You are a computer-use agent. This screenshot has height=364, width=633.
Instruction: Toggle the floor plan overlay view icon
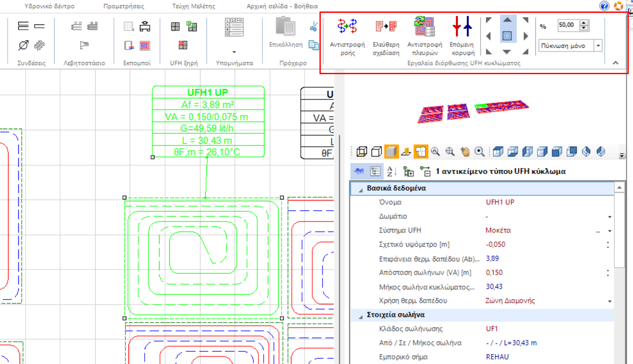[421, 151]
